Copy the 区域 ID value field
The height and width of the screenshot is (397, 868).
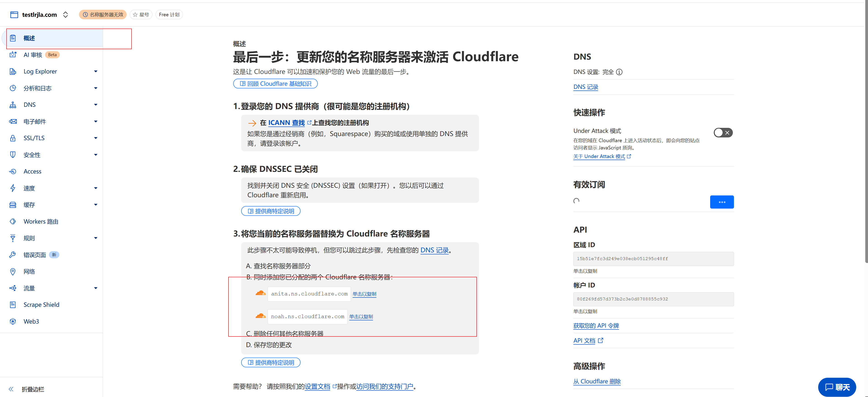653,259
